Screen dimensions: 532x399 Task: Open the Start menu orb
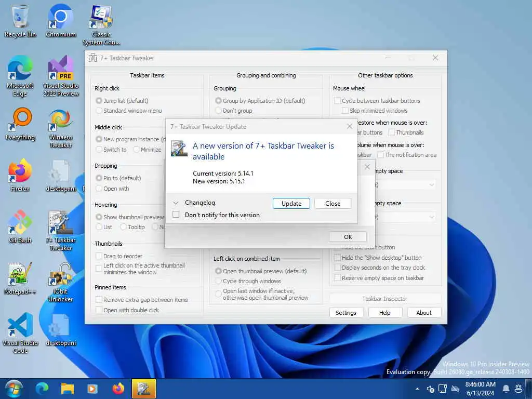tap(14, 389)
